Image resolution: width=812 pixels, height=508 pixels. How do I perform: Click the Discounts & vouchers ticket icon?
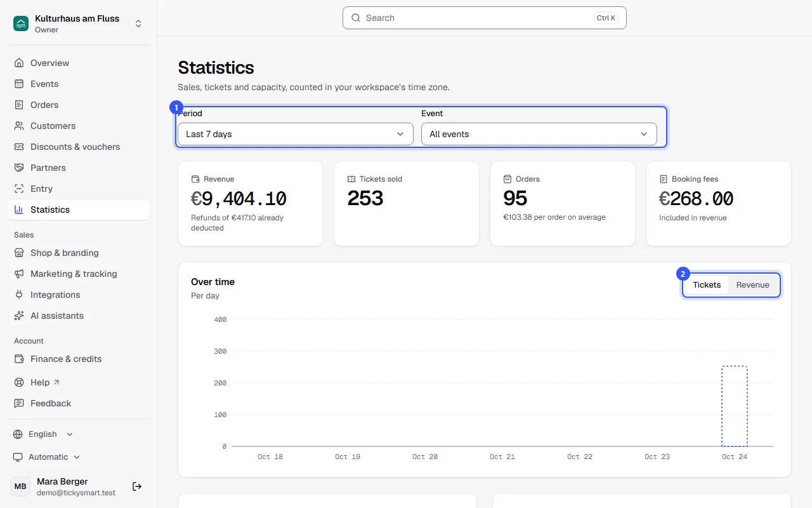click(19, 147)
